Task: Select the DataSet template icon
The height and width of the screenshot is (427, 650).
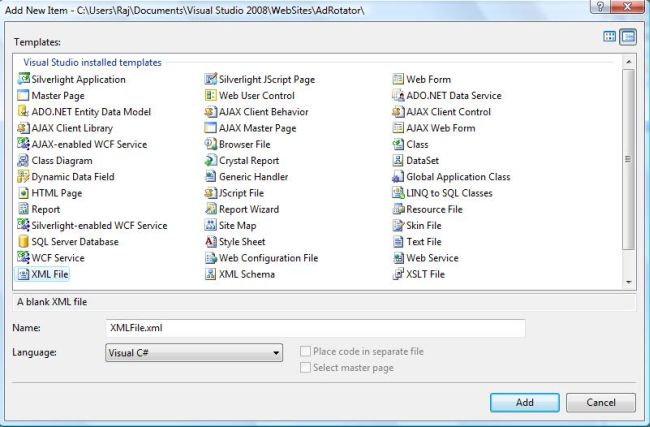Action: point(398,160)
